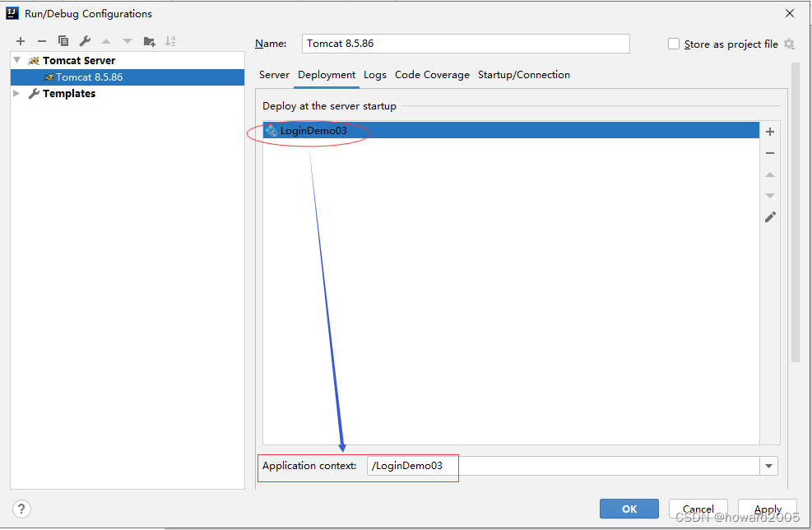The image size is (812, 530).
Task: Open help with the question mark button
Action: (x=21, y=509)
